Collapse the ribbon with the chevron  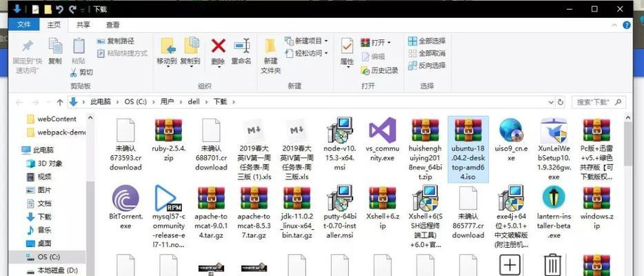tap(614, 25)
